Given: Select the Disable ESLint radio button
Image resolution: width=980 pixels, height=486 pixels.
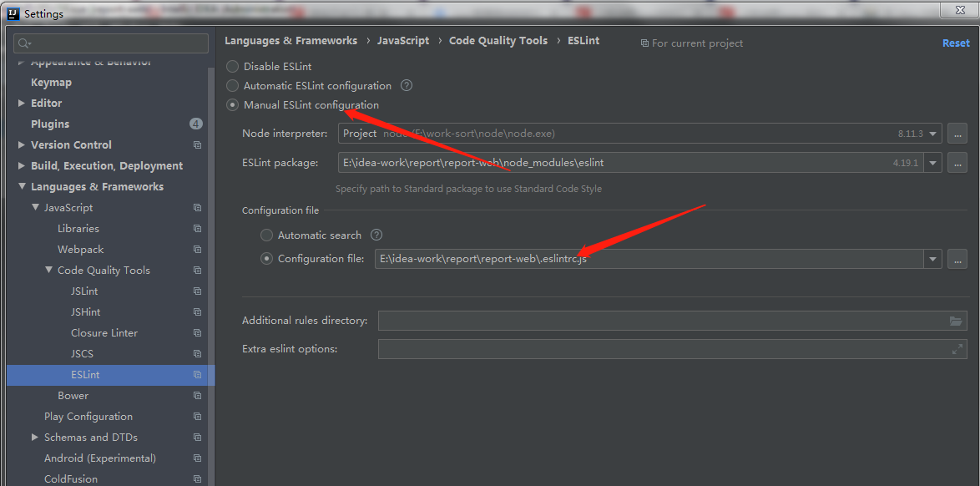Looking at the screenshot, I should (x=232, y=66).
